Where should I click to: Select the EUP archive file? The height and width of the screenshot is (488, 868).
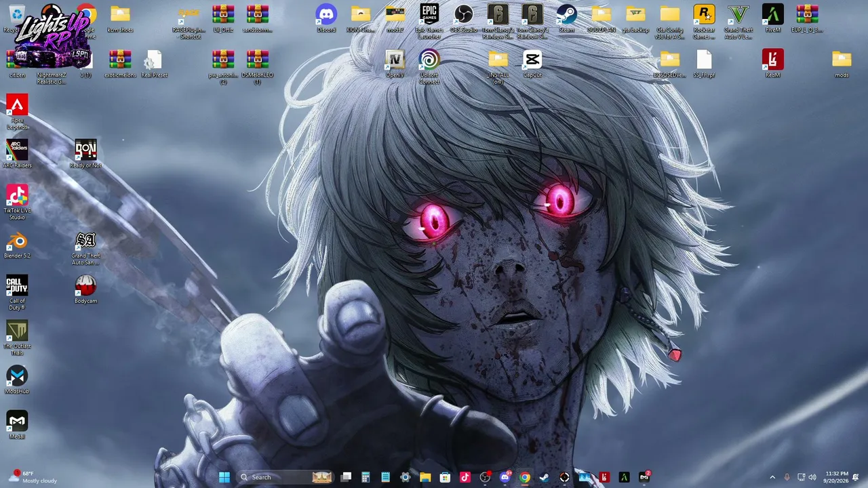807,18
